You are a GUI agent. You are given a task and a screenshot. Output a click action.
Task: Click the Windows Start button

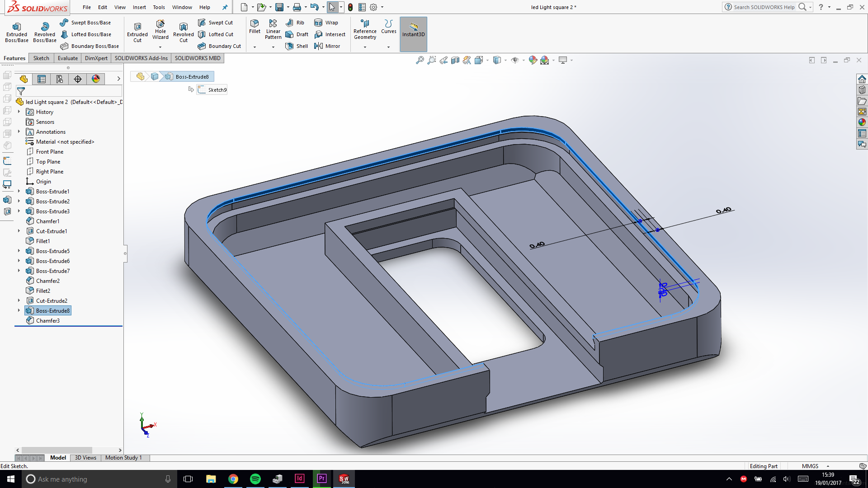(x=11, y=479)
